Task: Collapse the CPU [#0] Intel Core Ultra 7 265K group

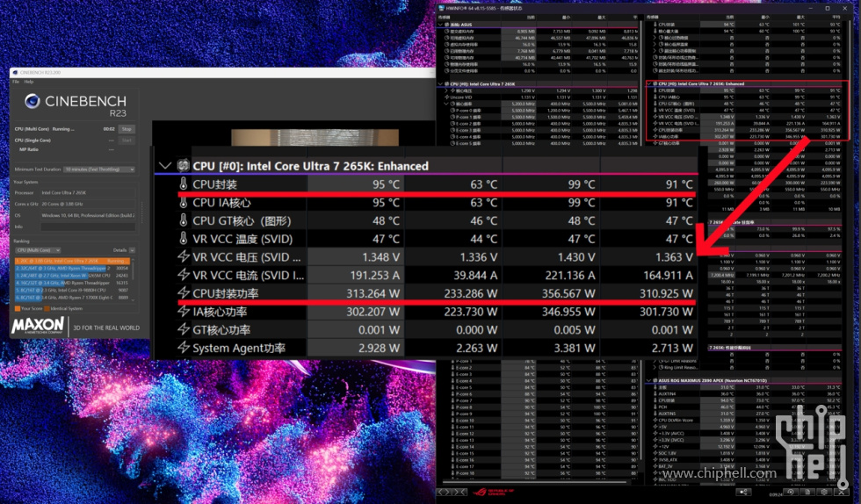Action: [441, 84]
